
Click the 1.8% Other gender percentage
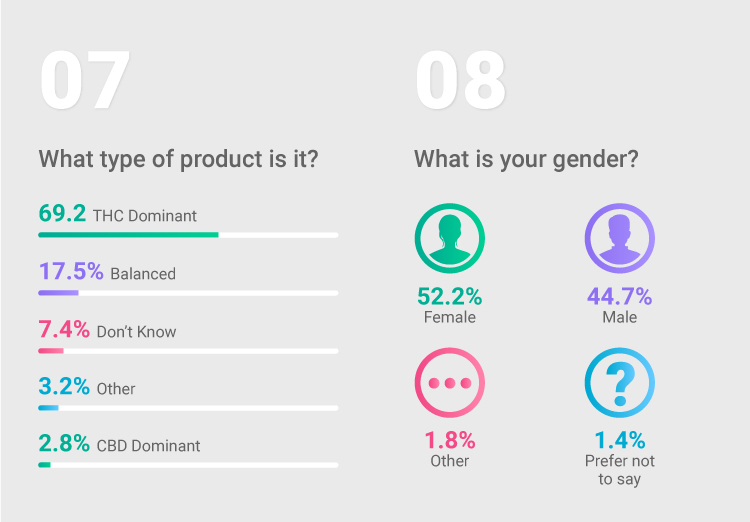[x=450, y=440]
